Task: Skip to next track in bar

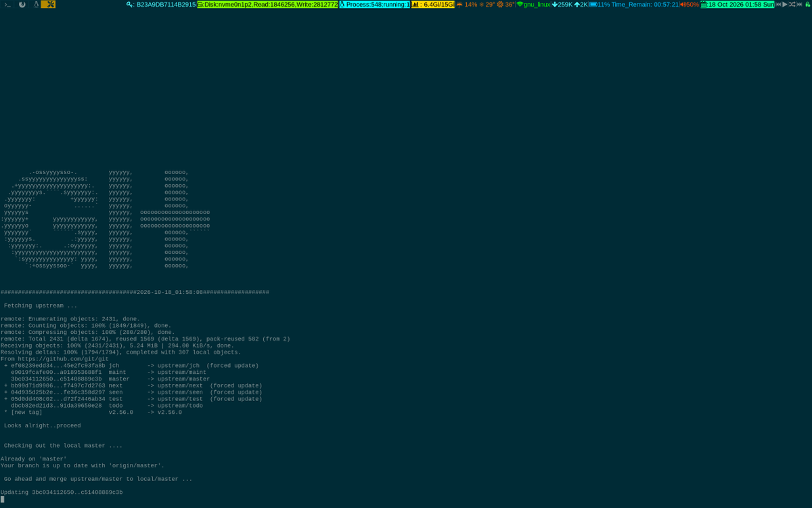Action: (800, 4)
